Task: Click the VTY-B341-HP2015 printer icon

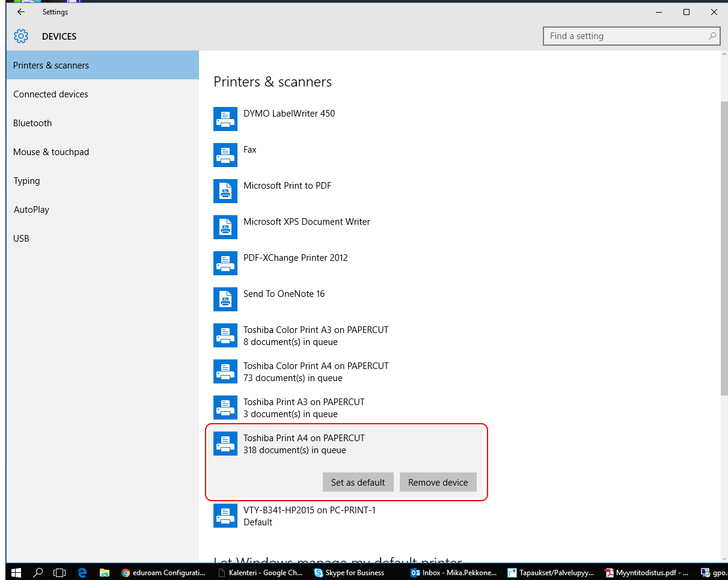Action: point(225,516)
